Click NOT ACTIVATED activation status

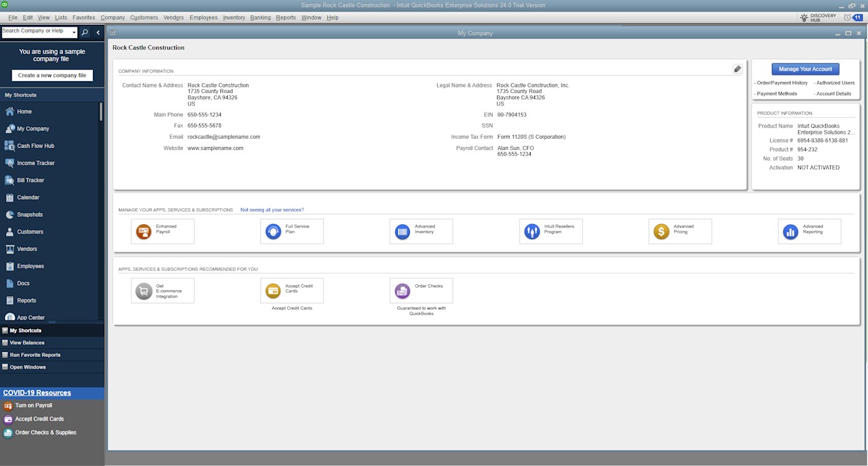click(818, 167)
